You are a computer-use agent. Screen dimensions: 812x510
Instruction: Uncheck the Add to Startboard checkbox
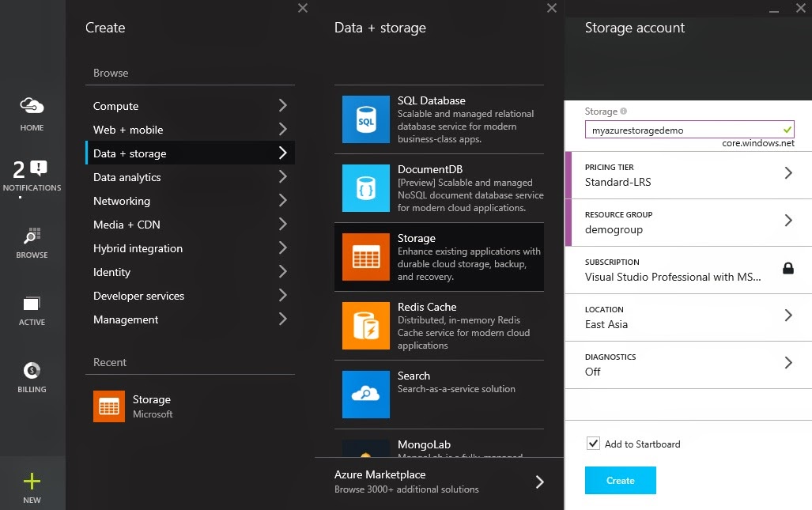(594, 444)
